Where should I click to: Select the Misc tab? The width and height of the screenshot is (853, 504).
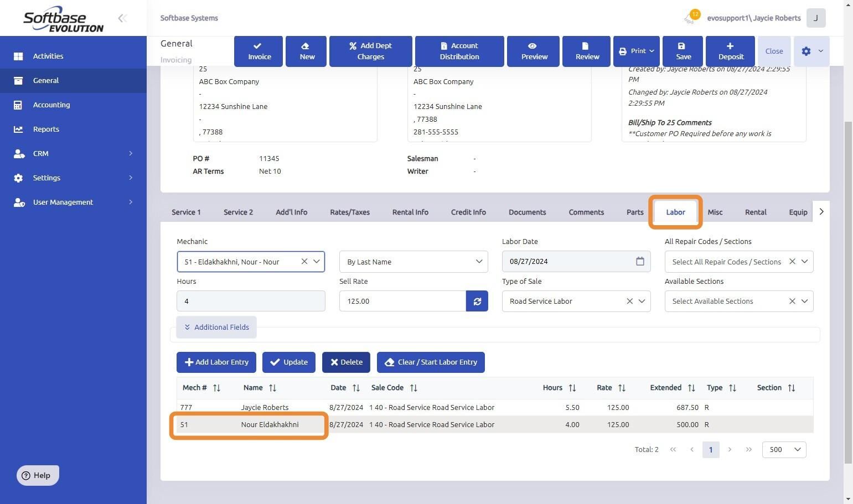(715, 212)
